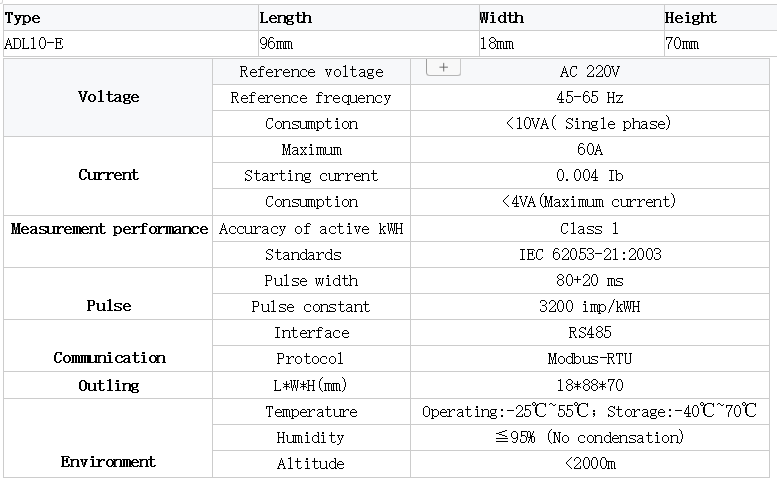Click the plus button above AC 220V
This screenshot has width=777, height=483.
pyautogui.click(x=443, y=67)
